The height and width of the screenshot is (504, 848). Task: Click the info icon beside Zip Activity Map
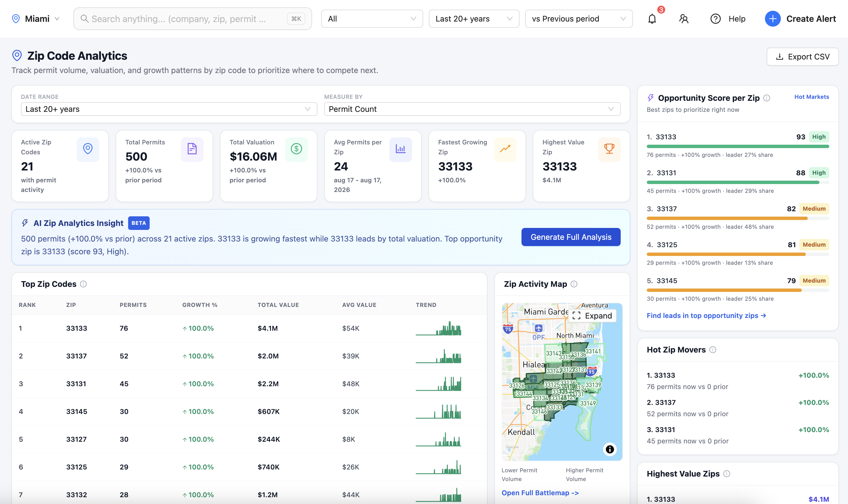(x=574, y=284)
